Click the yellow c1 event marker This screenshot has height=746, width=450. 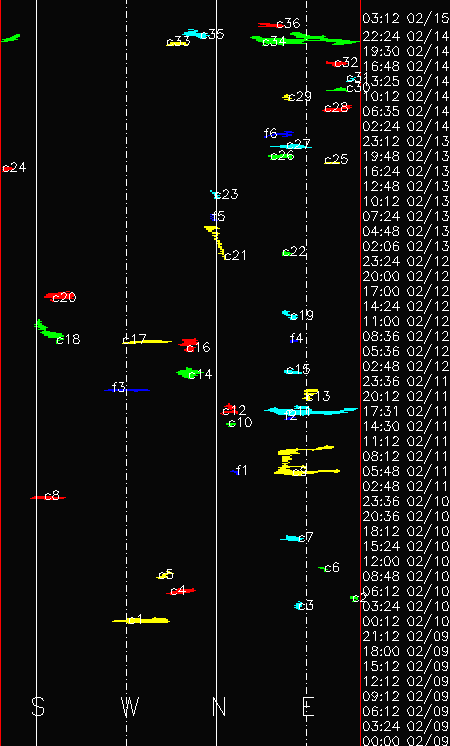[141, 620]
